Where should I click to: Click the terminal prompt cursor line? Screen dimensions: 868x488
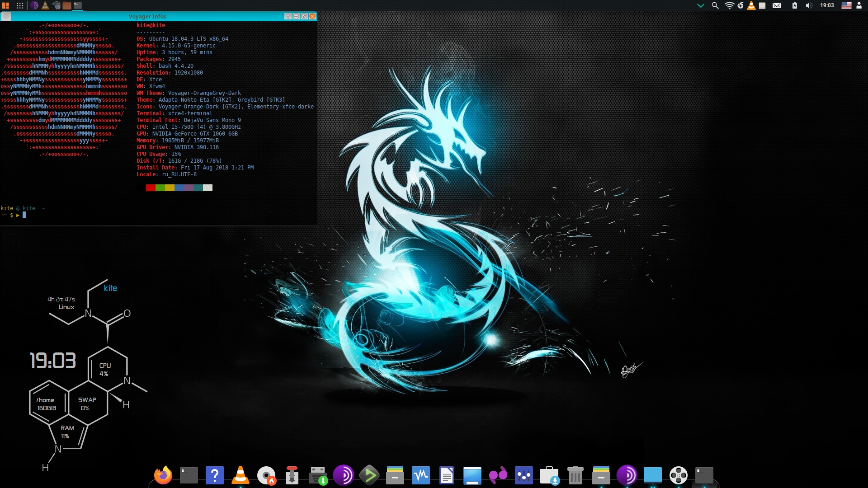[24, 215]
